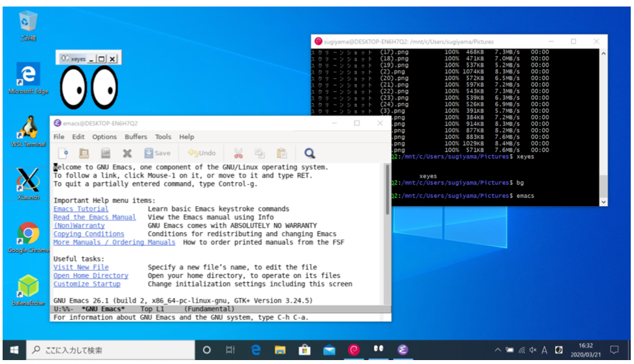Click the Paste clipboard icon in Emacs toolbar
Image resolution: width=634 pixels, height=364 pixels.
click(281, 153)
